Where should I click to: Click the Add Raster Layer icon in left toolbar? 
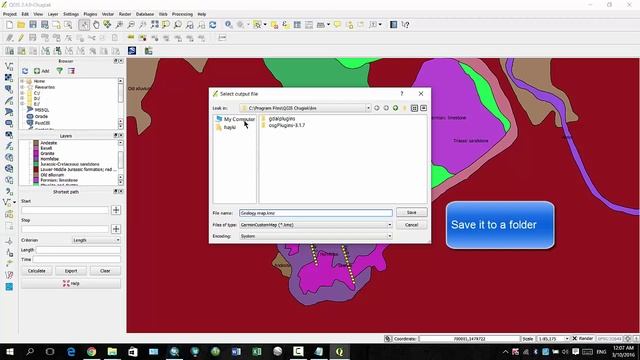coord(9,78)
